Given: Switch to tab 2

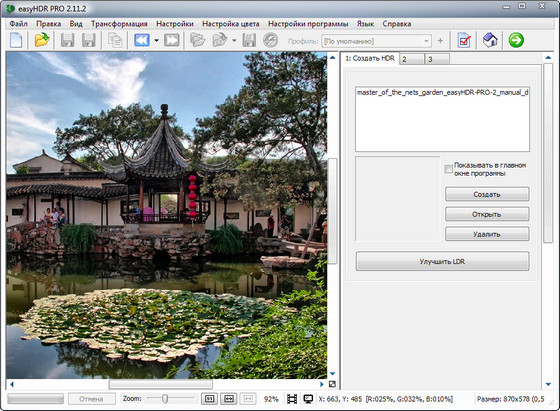Looking at the screenshot, I should (412, 59).
